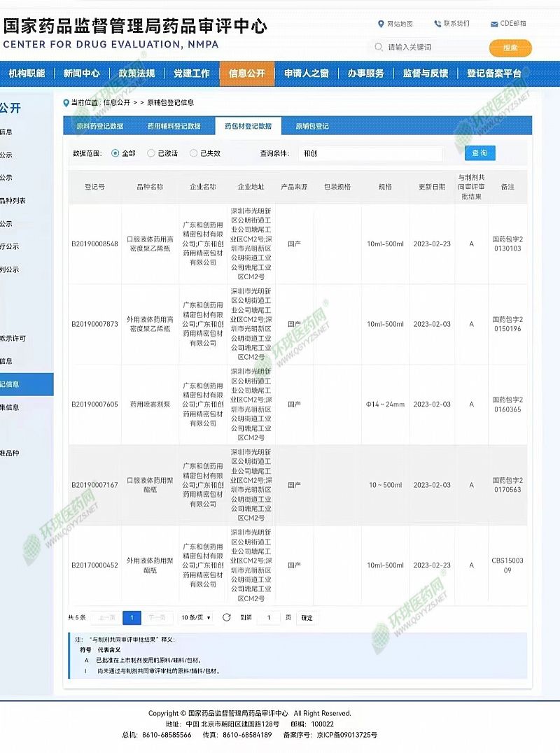Click the orange 搜索 button
The width and height of the screenshot is (560, 753).
click(510, 48)
